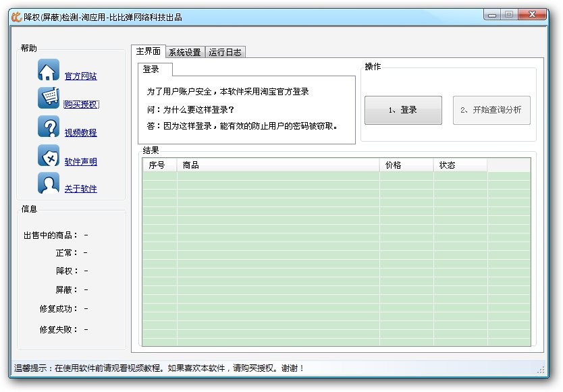Click the home icon for 官方网站
The width and height of the screenshot is (563, 392).
(x=49, y=70)
